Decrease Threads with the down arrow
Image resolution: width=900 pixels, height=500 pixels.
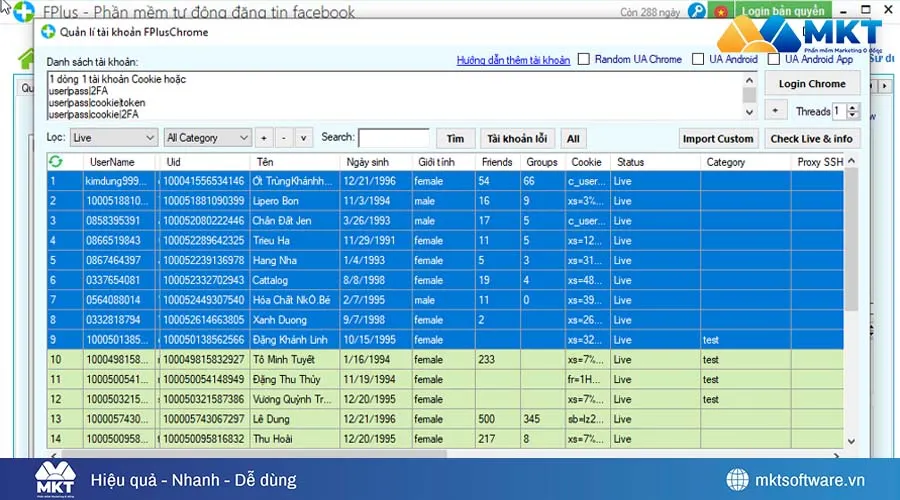coord(853,115)
